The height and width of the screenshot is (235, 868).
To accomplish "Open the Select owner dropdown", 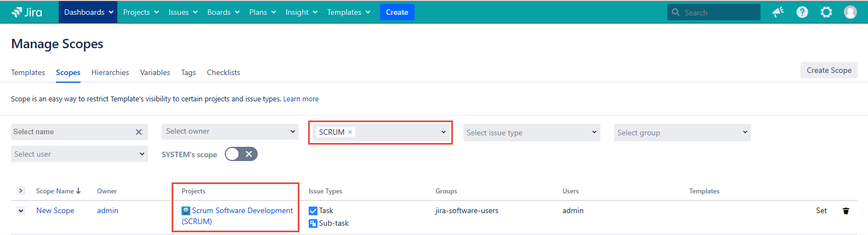I will click(230, 131).
